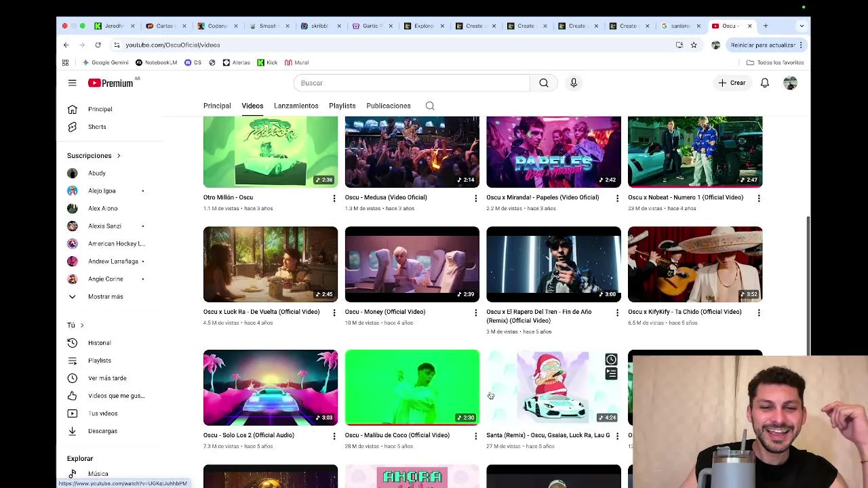Open Mural bookmark
Viewport: 868px width, 488px height.
[x=297, y=62]
